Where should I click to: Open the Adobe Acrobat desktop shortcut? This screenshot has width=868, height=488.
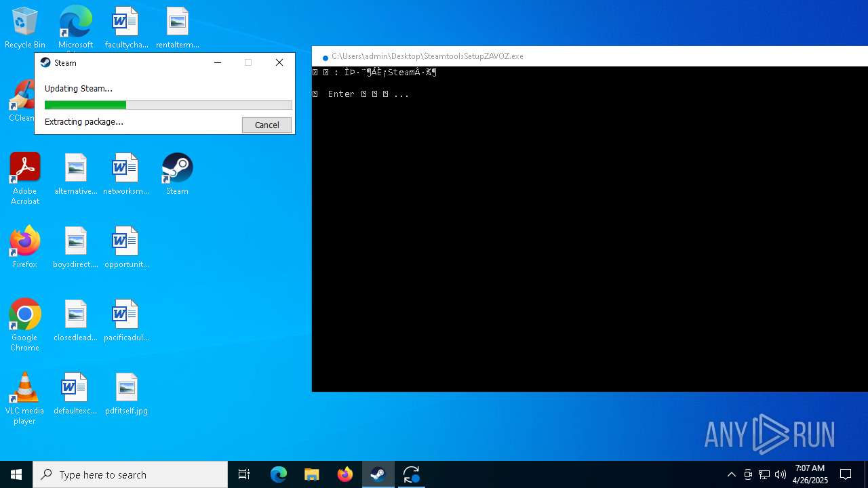point(24,178)
